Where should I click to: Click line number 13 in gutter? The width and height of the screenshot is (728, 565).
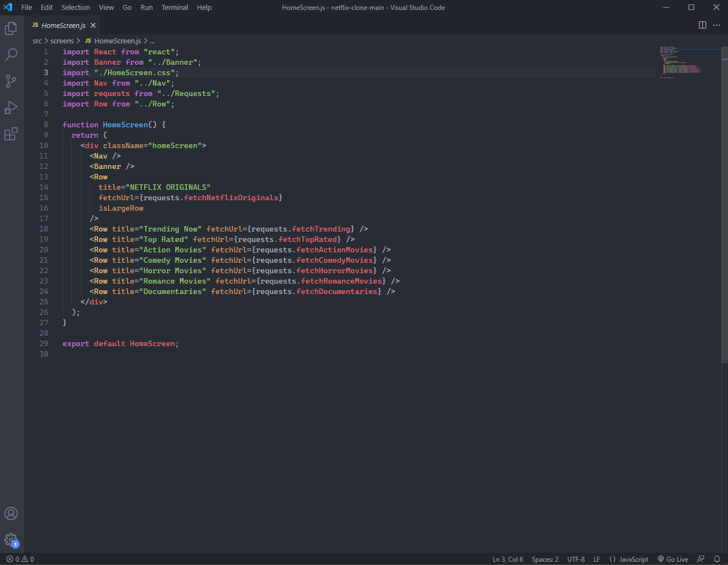click(x=43, y=177)
